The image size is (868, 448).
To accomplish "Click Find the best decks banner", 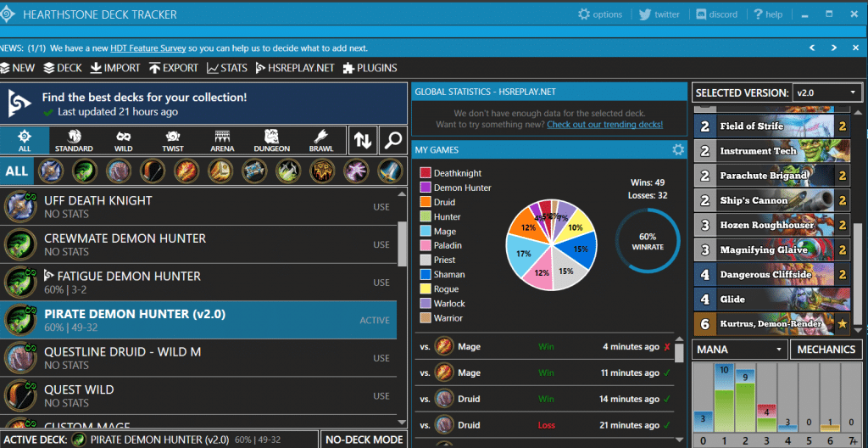I will click(x=203, y=104).
